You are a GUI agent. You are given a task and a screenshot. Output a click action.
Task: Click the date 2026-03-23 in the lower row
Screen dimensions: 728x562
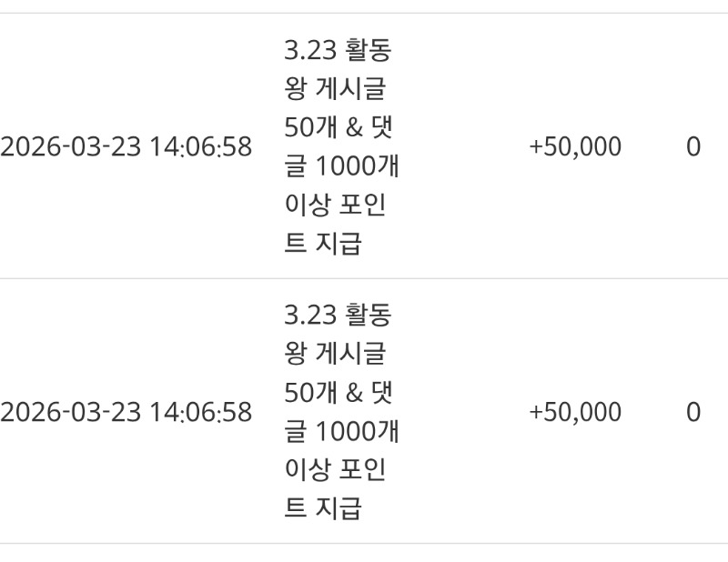71,413
